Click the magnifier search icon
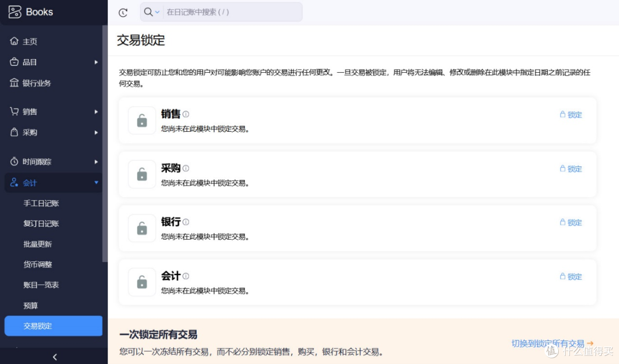 coord(148,12)
